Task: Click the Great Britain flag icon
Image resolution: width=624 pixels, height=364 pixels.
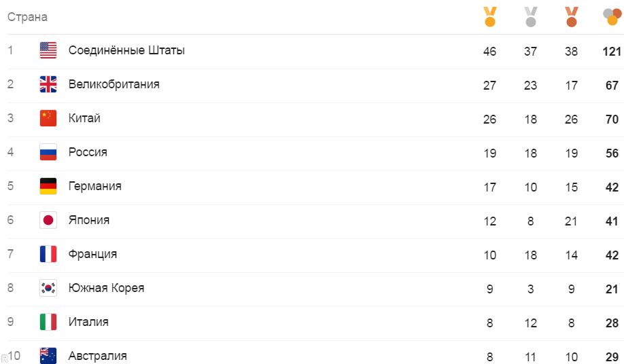Action: click(x=48, y=84)
